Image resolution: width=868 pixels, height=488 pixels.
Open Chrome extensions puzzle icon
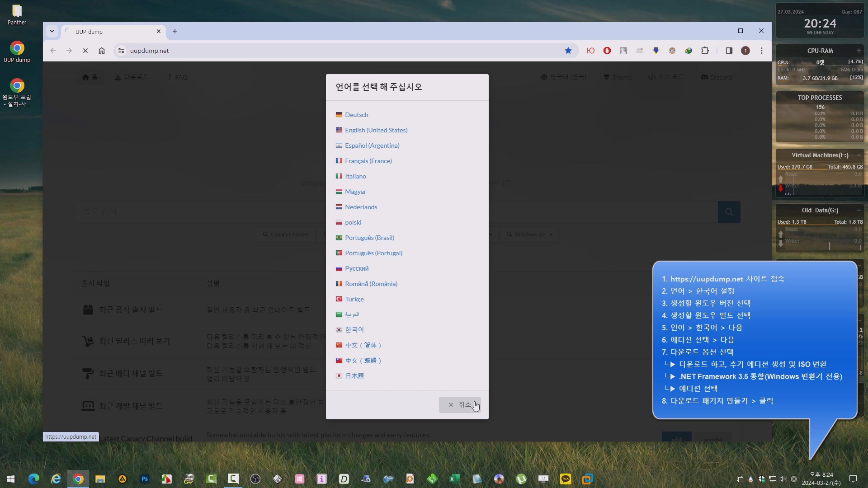click(705, 51)
